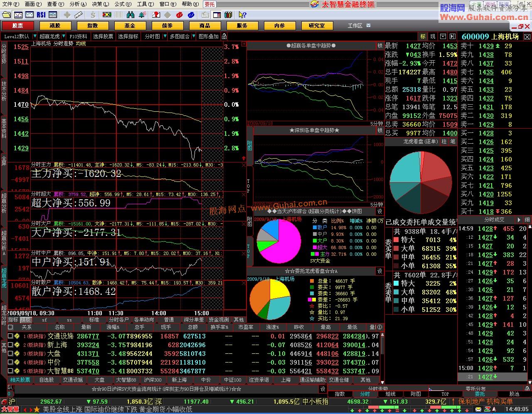This screenshot has height=414, width=532.
Task: Expand the Level2默认 dropdown arrow
Action: click(x=35, y=37)
